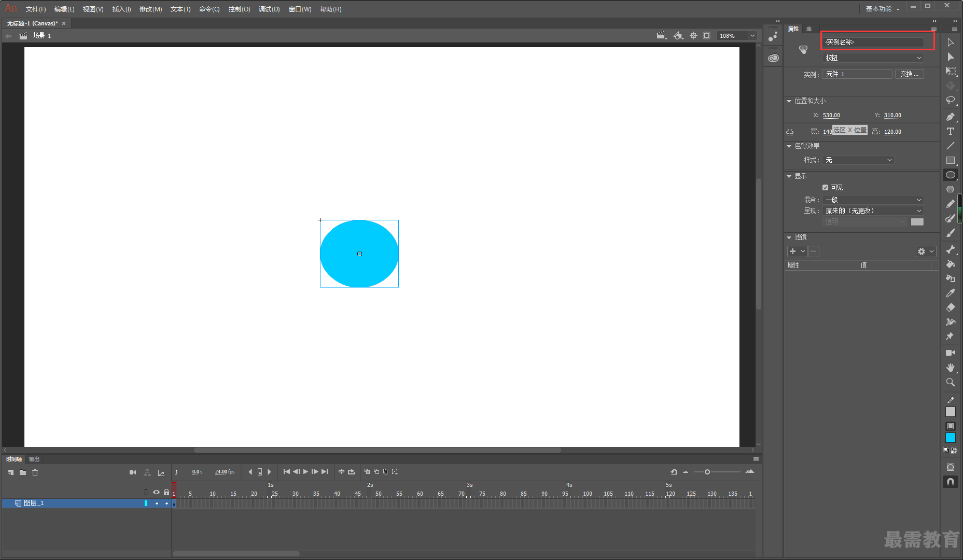This screenshot has width=963, height=560.
Task: Select the Subselection tool
Action: click(951, 57)
